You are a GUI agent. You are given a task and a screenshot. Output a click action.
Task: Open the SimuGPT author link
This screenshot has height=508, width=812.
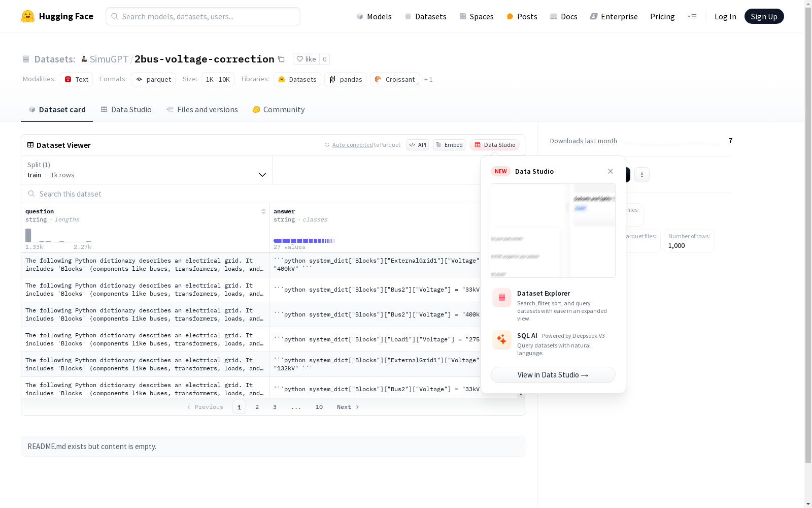pyautogui.click(x=109, y=59)
